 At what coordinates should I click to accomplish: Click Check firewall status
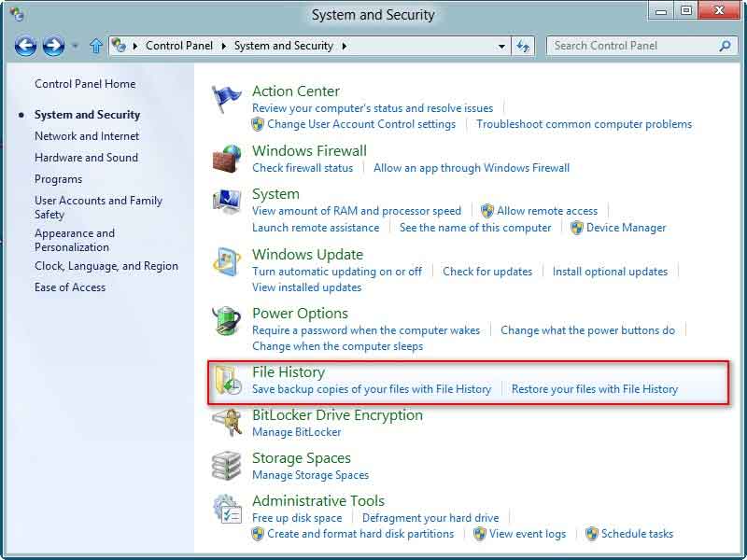click(303, 168)
